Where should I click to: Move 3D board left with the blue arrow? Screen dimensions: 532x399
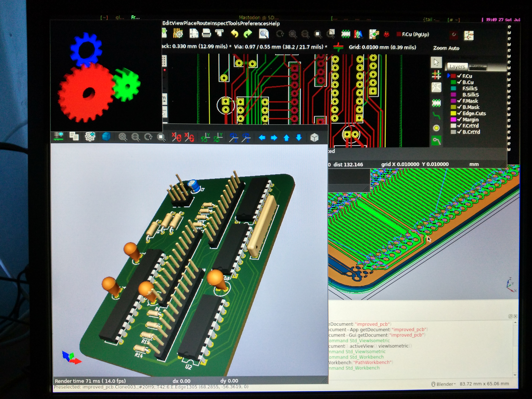262,138
